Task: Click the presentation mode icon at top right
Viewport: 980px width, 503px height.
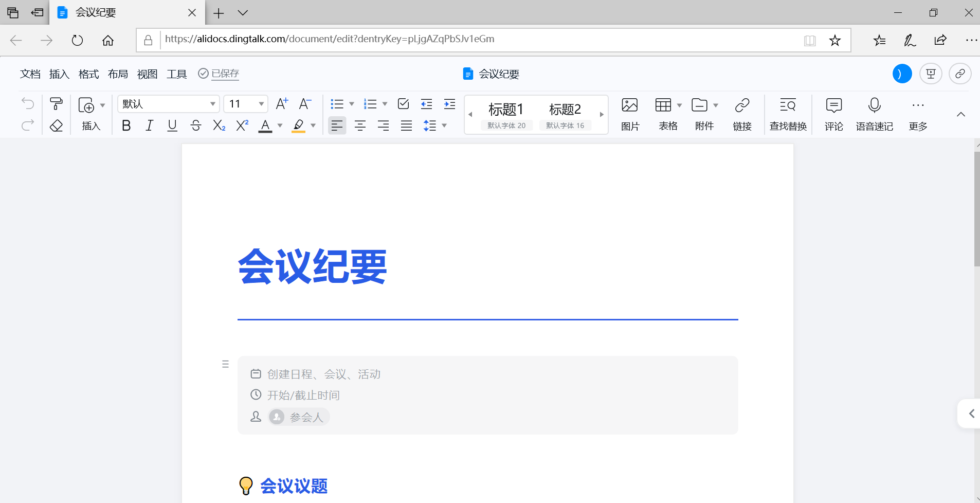Action: pyautogui.click(x=931, y=74)
